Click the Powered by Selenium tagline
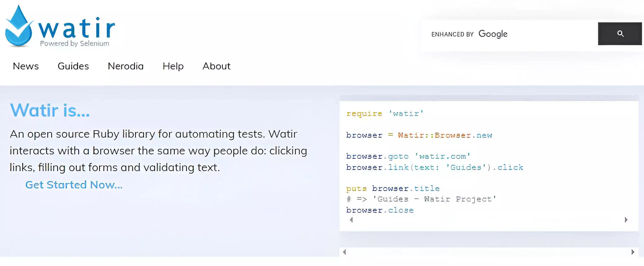The height and width of the screenshot is (266, 644). (x=74, y=43)
